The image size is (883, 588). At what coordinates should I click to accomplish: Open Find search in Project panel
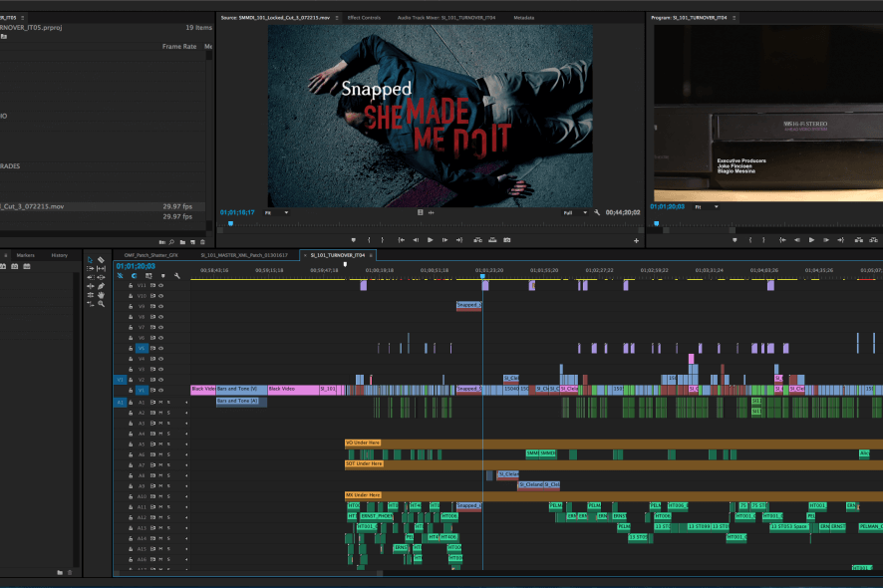[171, 242]
